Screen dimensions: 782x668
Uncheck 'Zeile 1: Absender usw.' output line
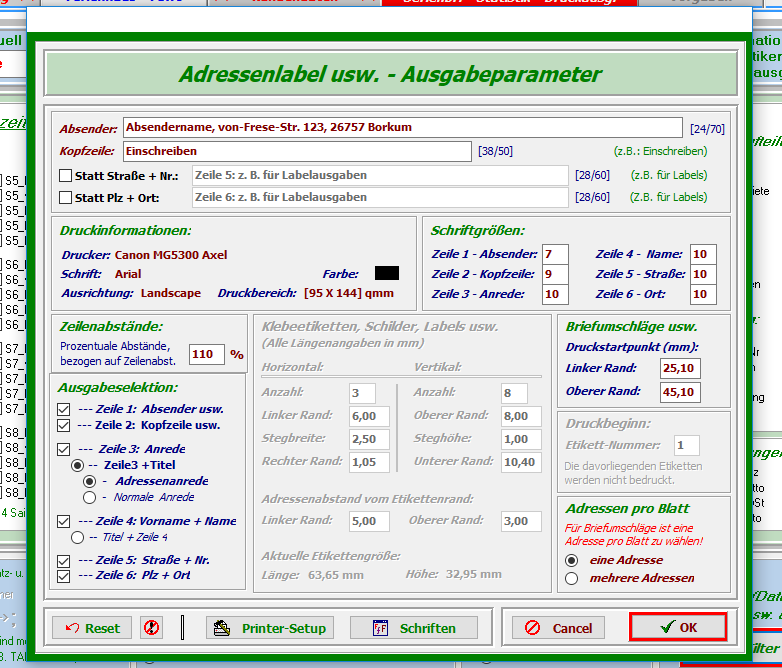(x=64, y=409)
